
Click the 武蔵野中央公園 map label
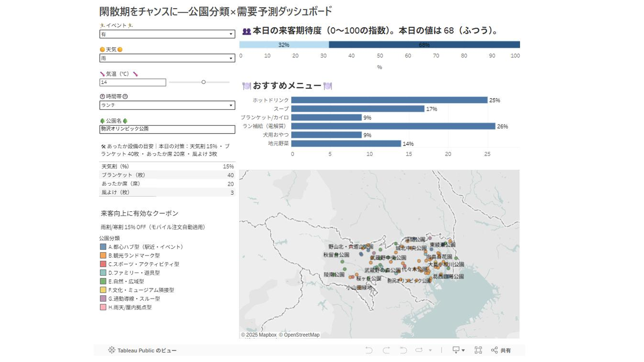point(388,257)
